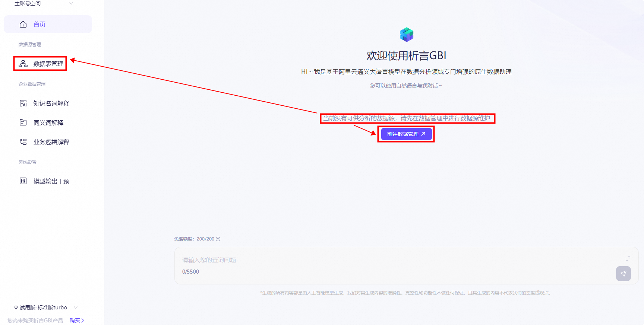The image size is (644, 325).
Task: Click the 业务逻辑解释 icon
Action: tap(23, 142)
